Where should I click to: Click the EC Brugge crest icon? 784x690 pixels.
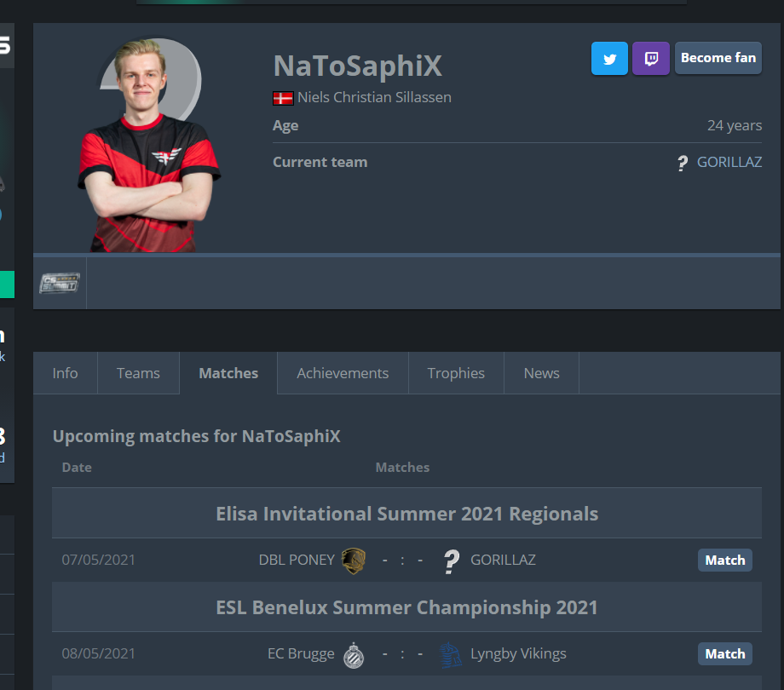(x=354, y=655)
